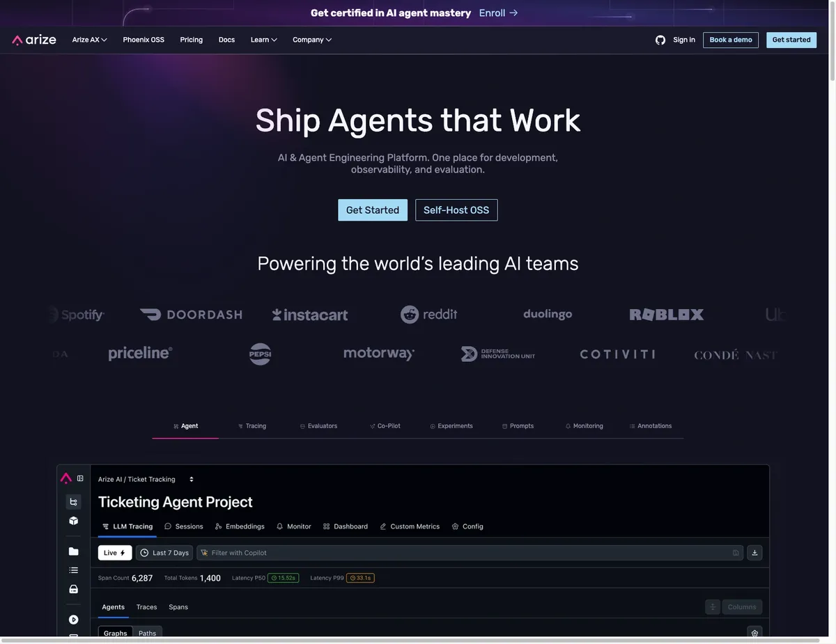Click the Pepsi logo

tap(260, 354)
